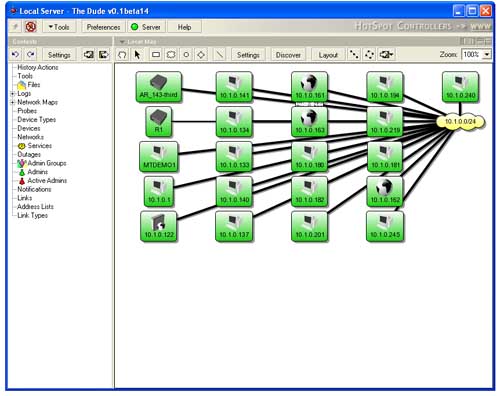
Task: Click the redo arrow in Contents panel
Action: click(x=31, y=54)
